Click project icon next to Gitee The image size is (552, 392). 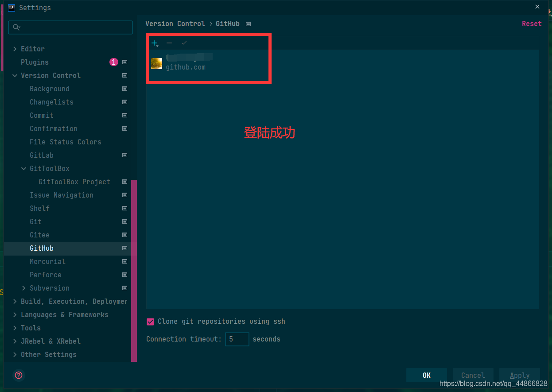pyautogui.click(x=125, y=235)
